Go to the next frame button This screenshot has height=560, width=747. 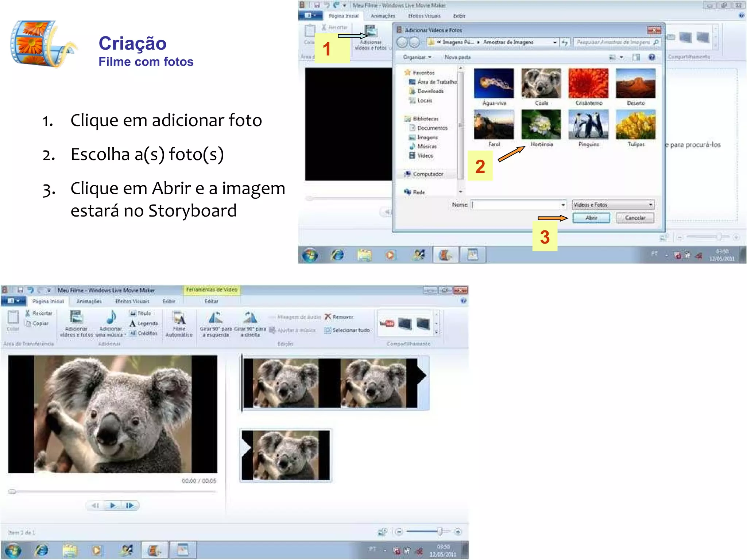click(x=130, y=505)
